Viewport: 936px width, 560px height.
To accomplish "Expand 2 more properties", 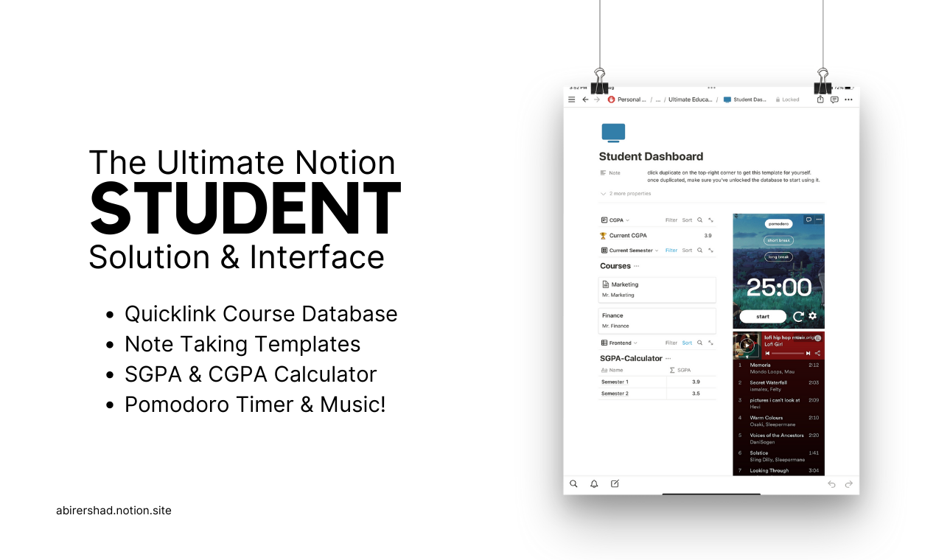I will pos(626,194).
